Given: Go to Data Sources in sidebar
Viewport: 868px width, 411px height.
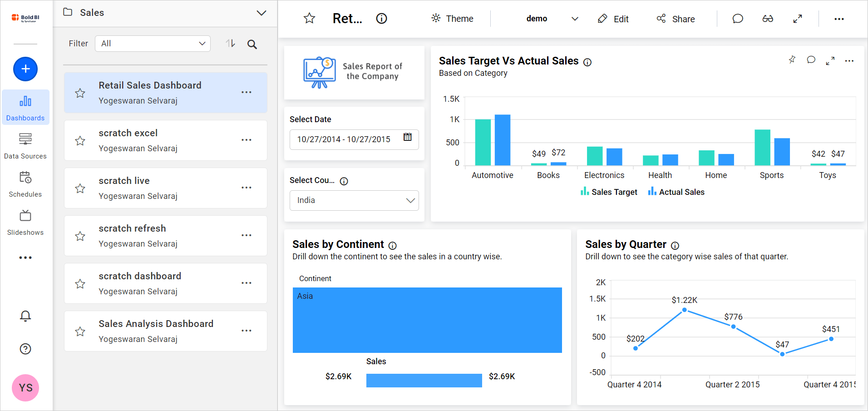Looking at the screenshot, I should click(25, 145).
